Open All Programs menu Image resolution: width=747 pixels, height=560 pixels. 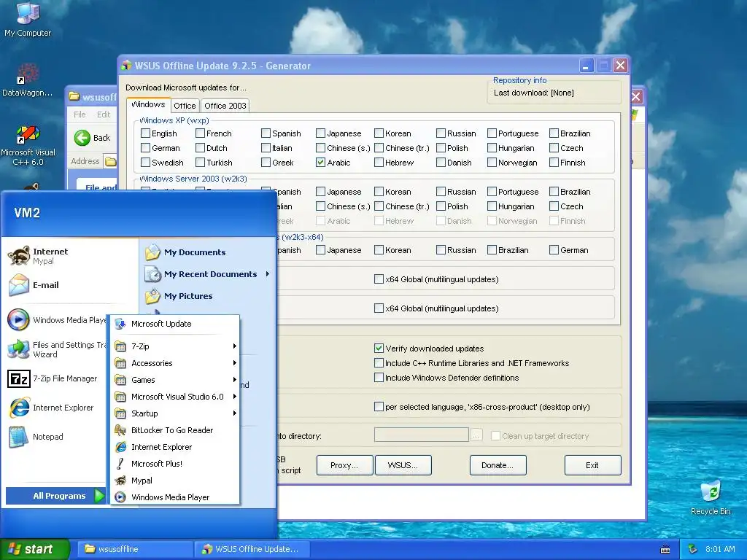pos(55,496)
